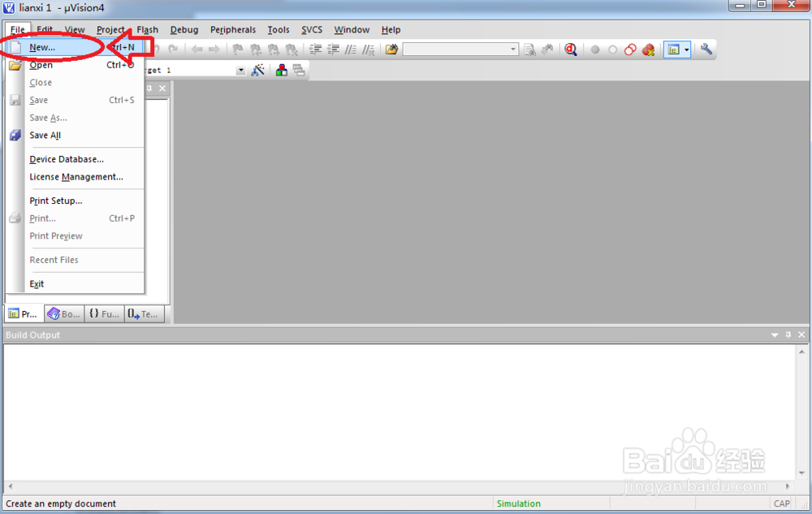The height and width of the screenshot is (514, 812).
Task: Select Exit in the File menu
Action: pyautogui.click(x=76, y=283)
